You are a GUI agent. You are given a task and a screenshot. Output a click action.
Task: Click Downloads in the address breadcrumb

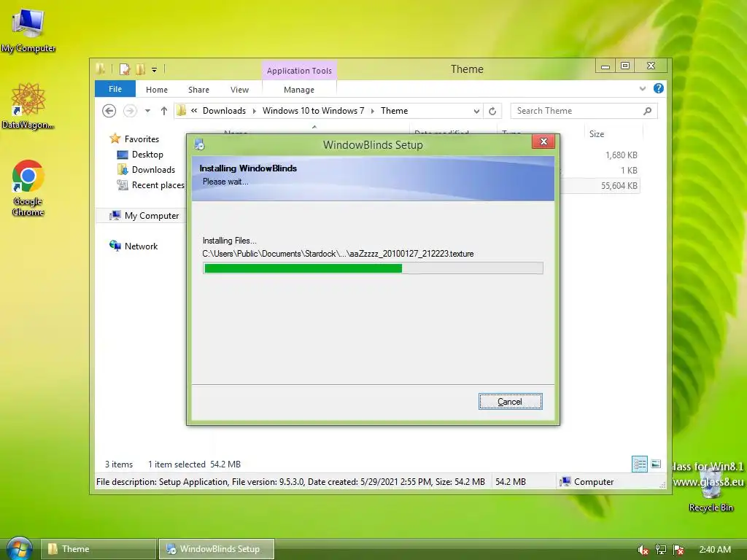pyautogui.click(x=225, y=111)
